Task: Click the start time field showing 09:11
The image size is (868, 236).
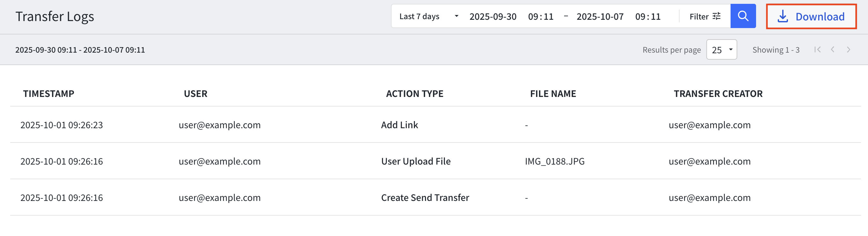Action: point(541,16)
